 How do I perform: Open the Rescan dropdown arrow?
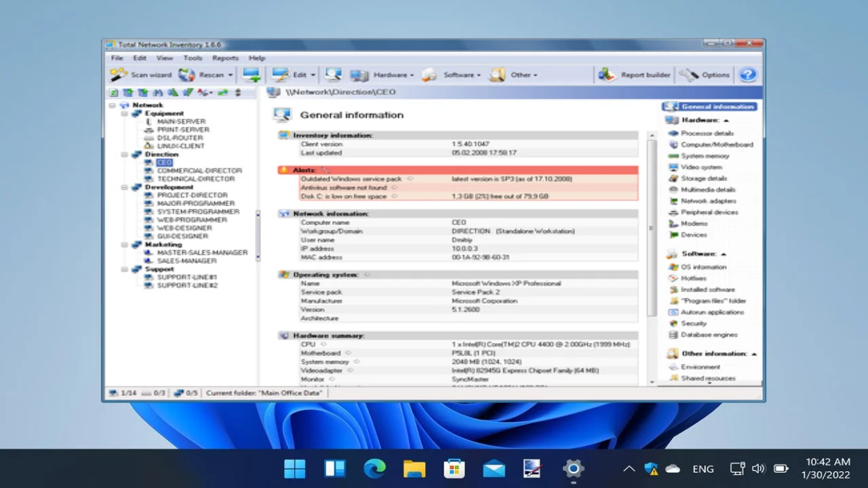point(231,75)
